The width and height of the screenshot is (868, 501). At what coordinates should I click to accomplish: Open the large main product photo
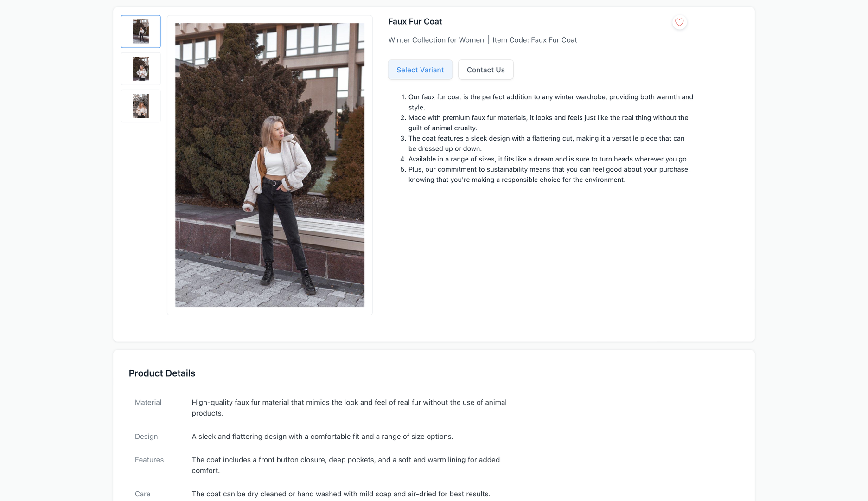tap(270, 165)
